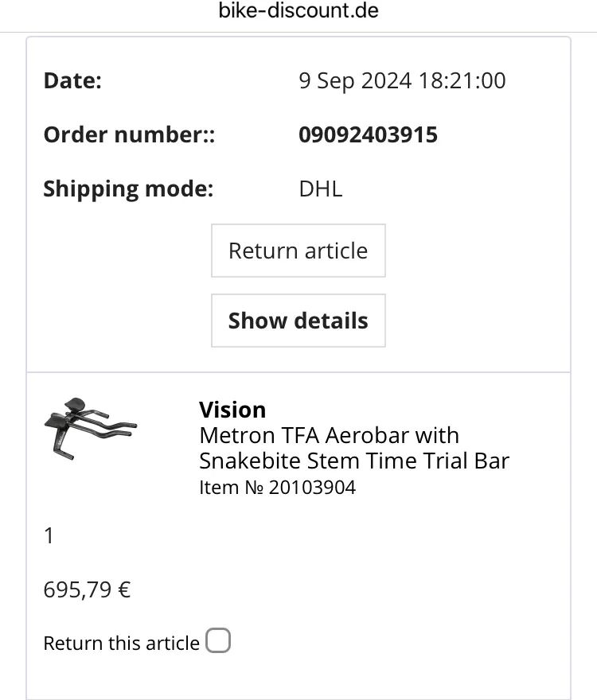Click the time 18:21:00 in the date
This screenshot has width=597, height=700.
(462, 81)
